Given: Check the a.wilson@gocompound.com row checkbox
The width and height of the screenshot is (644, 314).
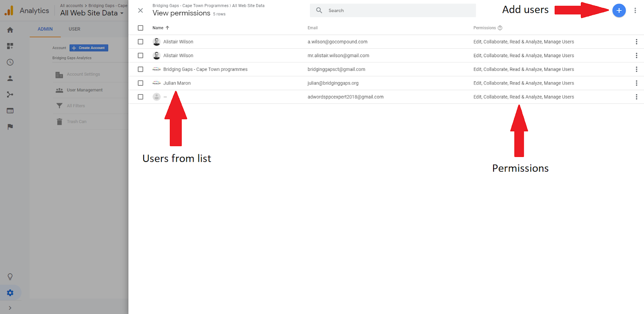Looking at the screenshot, I should click(x=140, y=42).
